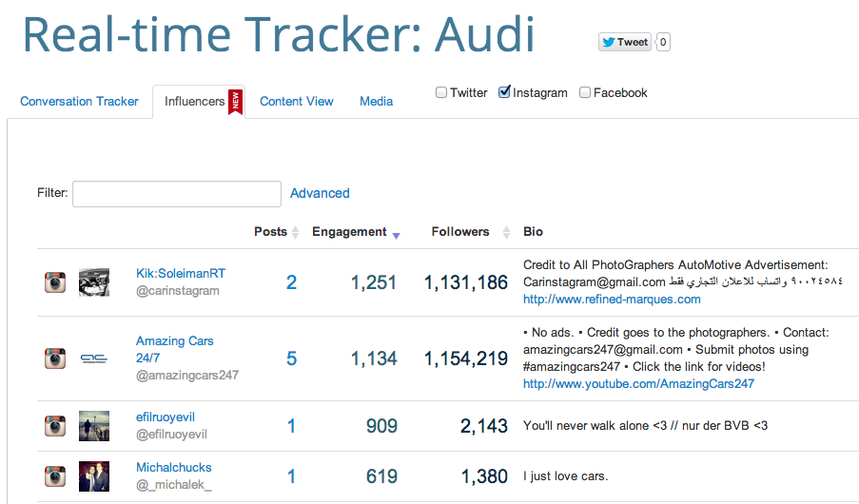Click the followers value 1,380
Viewport: 859px width, 504px height.
click(x=484, y=476)
